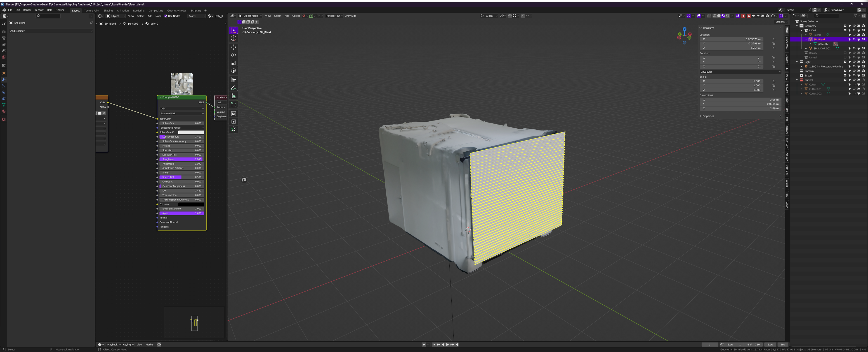Choose the Scale tool
This screenshot has width=868, height=352.
(x=234, y=63)
